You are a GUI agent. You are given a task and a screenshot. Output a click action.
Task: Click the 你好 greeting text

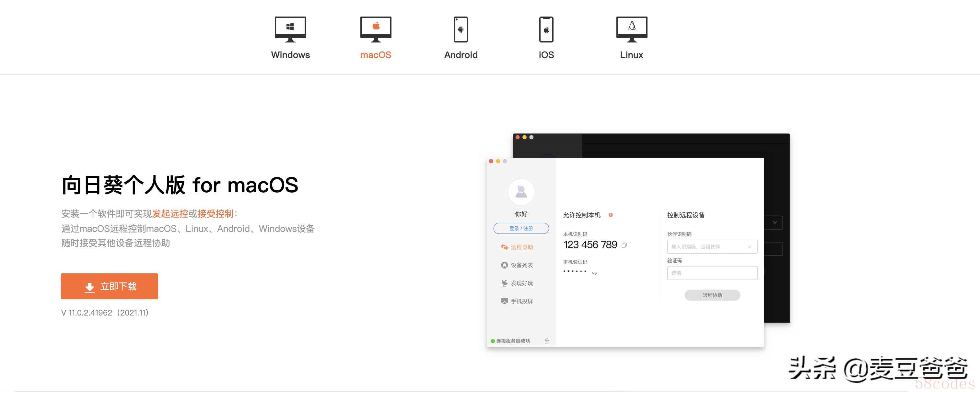pos(521,214)
